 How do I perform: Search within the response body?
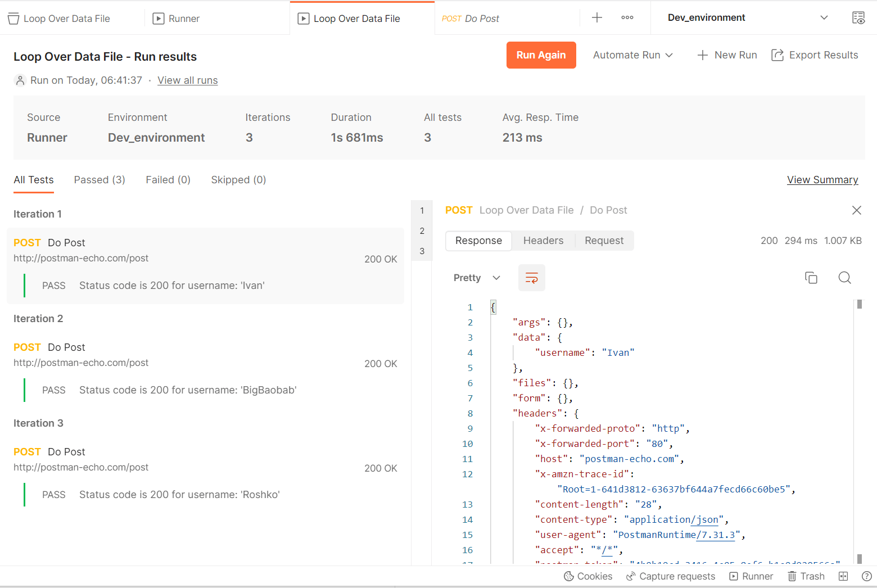coord(844,277)
